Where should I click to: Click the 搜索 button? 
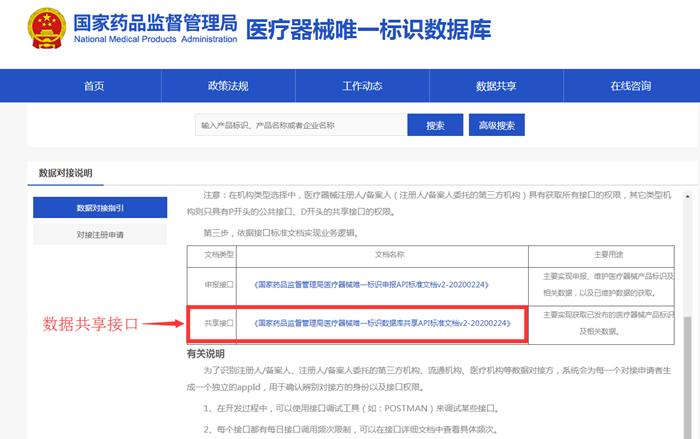click(x=435, y=125)
